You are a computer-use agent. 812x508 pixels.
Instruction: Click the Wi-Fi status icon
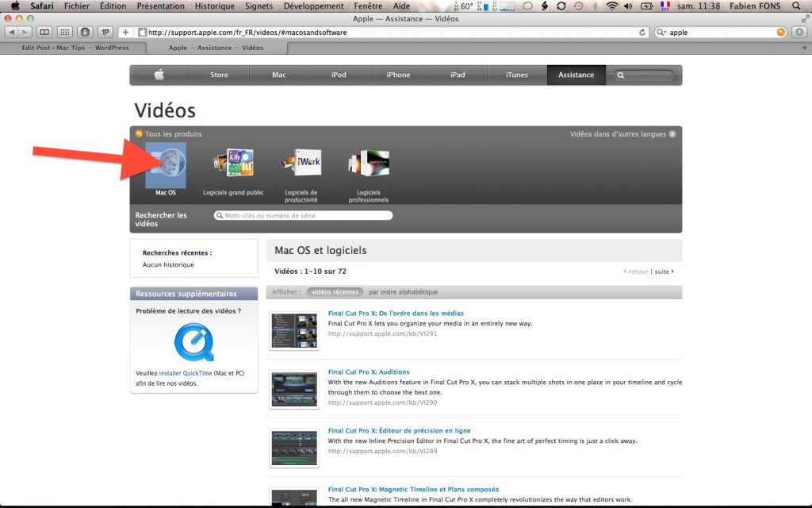[x=612, y=6]
